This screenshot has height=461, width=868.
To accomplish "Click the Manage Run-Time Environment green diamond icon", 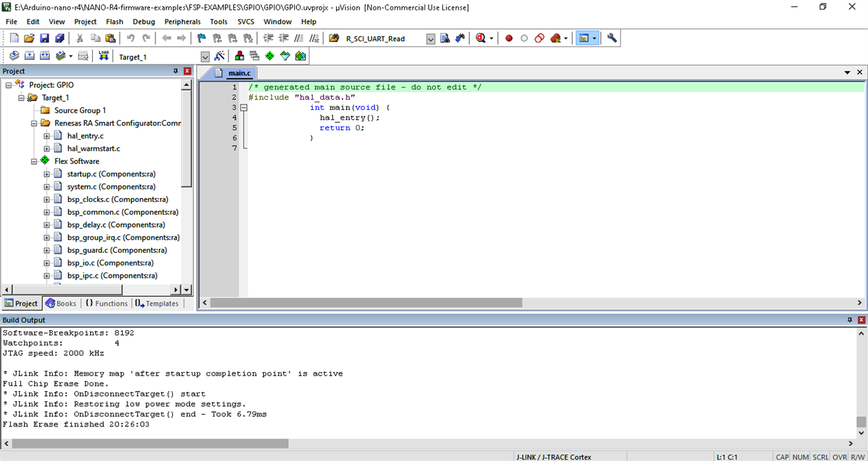I will pos(270,56).
